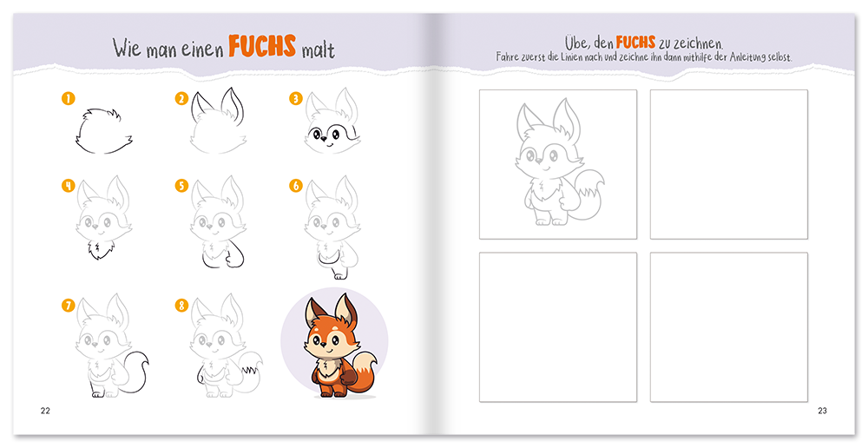868x448 pixels.
Task: Select the orange step 5 badge
Action: 181,185
